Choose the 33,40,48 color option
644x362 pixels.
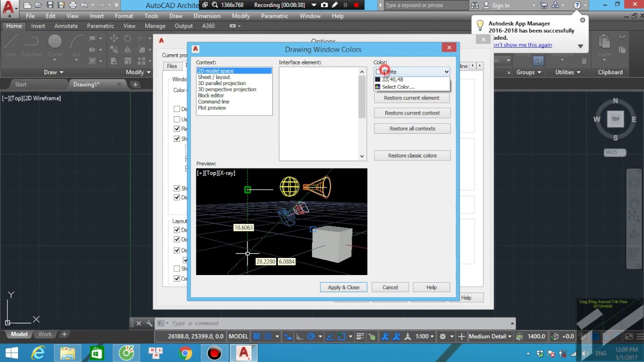point(412,79)
